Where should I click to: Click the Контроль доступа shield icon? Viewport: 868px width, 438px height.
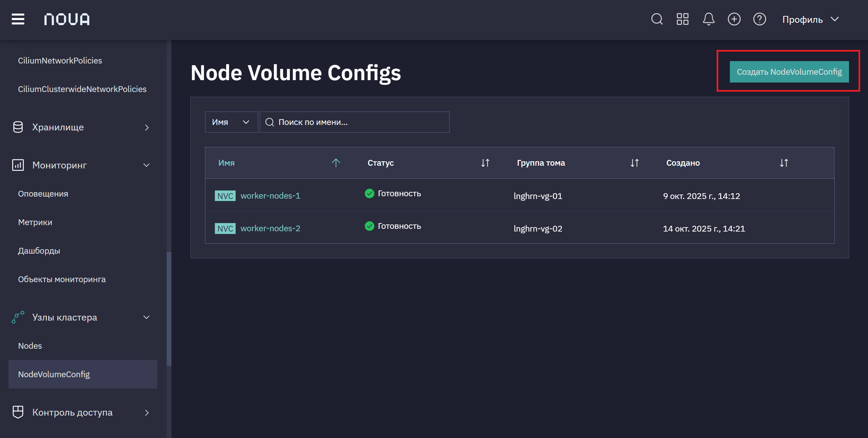(x=18, y=412)
